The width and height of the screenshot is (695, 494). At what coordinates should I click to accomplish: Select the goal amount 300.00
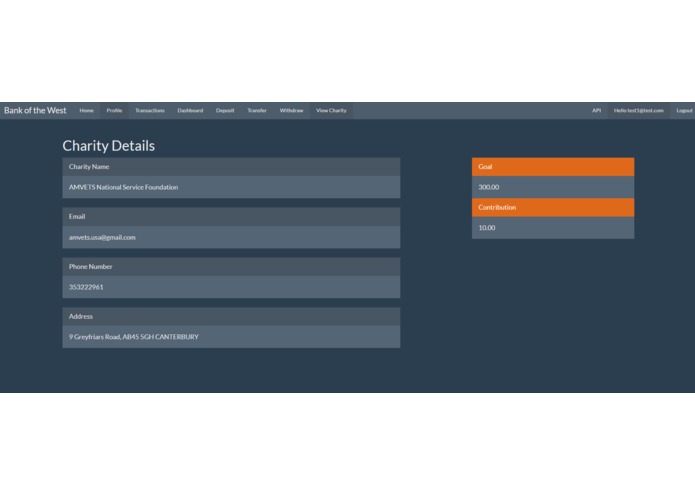coord(488,187)
